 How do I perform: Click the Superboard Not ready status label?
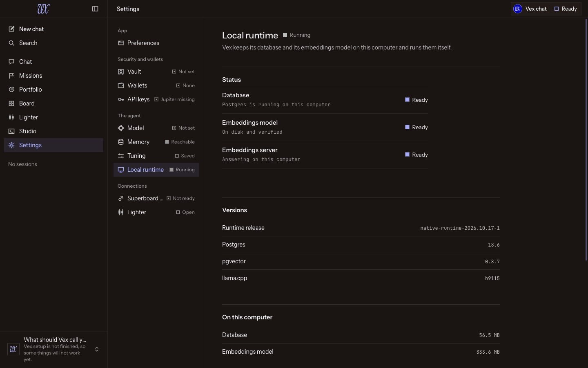coord(180,198)
